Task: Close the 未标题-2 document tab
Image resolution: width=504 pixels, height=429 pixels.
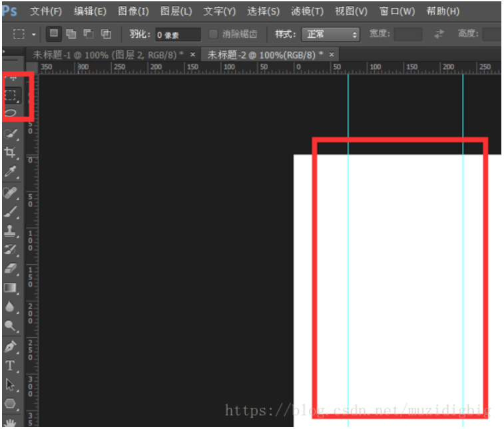Action: (x=332, y=55)
